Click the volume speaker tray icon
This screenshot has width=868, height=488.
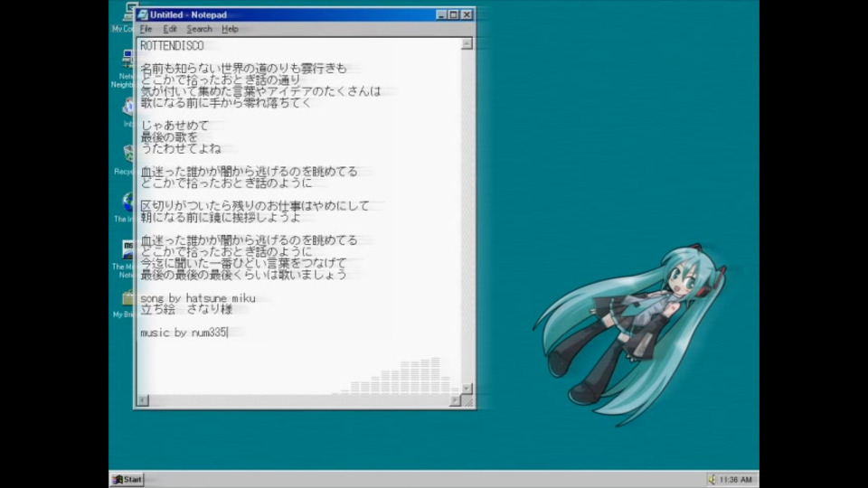712,479
